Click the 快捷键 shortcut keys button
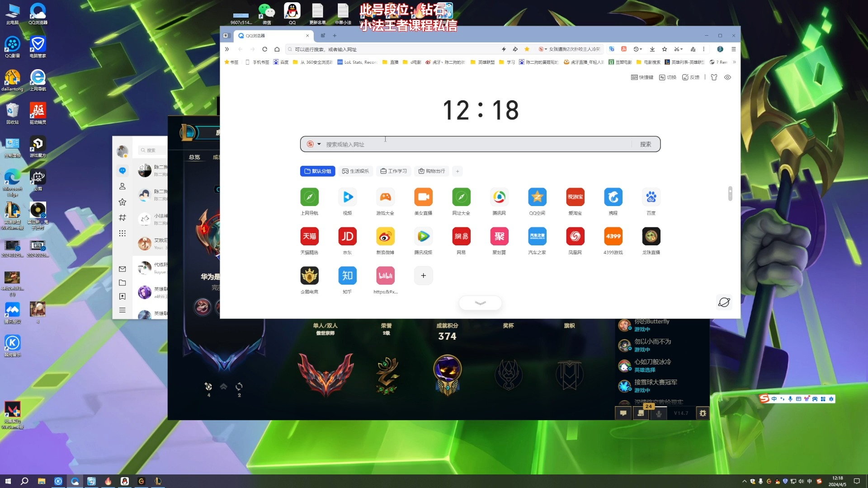This screenshot has height=488, width=868. click(642, 77)
